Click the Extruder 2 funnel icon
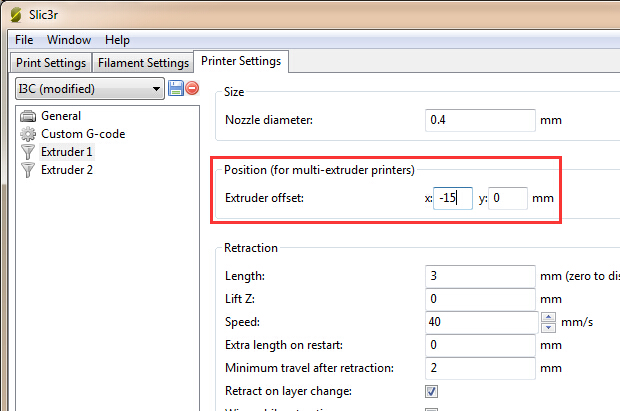 pos(28,170)
